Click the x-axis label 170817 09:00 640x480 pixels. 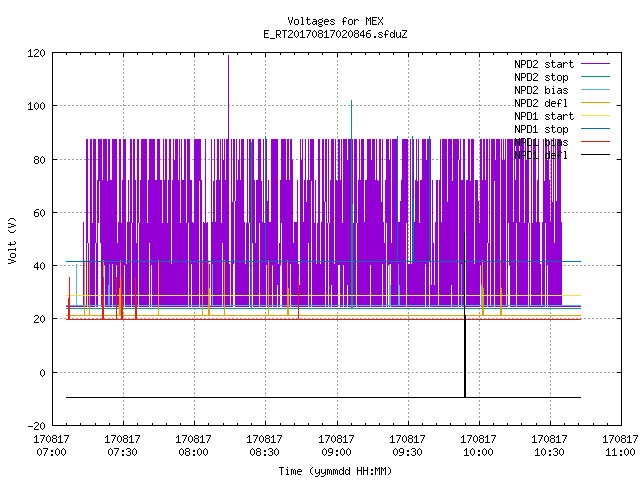pos(336,445)
